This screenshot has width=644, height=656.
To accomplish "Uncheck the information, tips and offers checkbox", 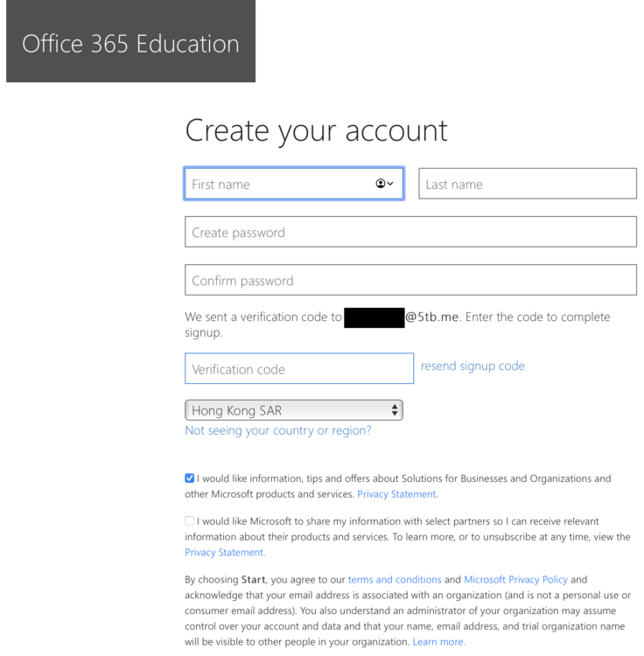I will tap(190, 478).
